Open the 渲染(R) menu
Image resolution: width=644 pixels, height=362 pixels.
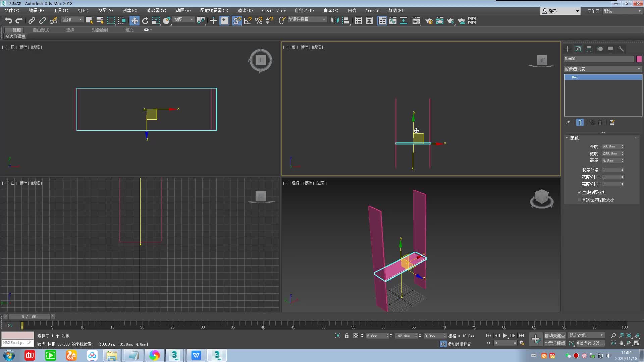pyautogui.click(x=245, y=10)
